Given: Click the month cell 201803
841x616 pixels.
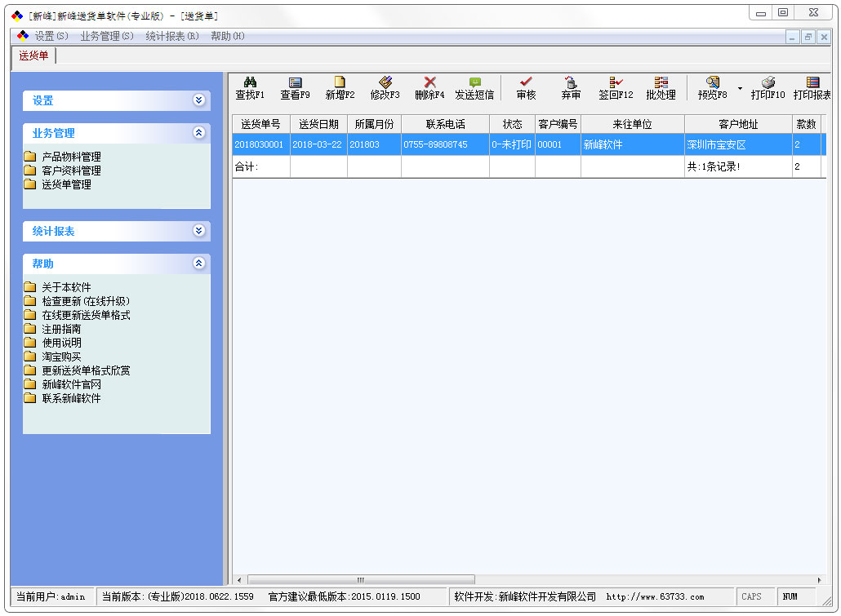Looking at the screenshot, I should (374, 144).
